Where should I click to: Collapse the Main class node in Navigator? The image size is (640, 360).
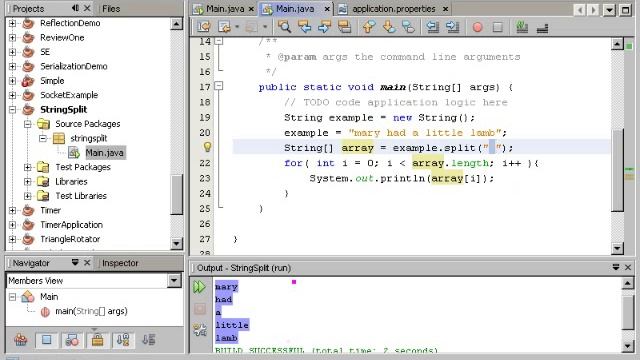pyautogui.click(x=12, y=297)
